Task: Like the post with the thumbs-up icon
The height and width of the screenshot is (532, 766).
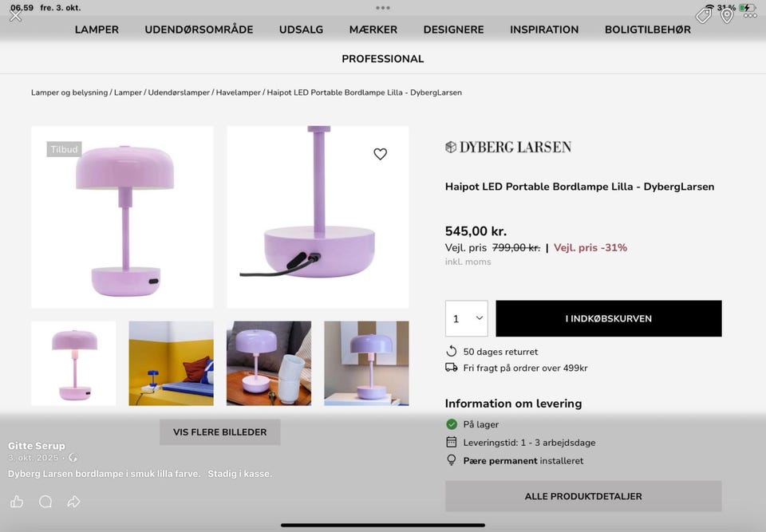Action: (17, 501)
